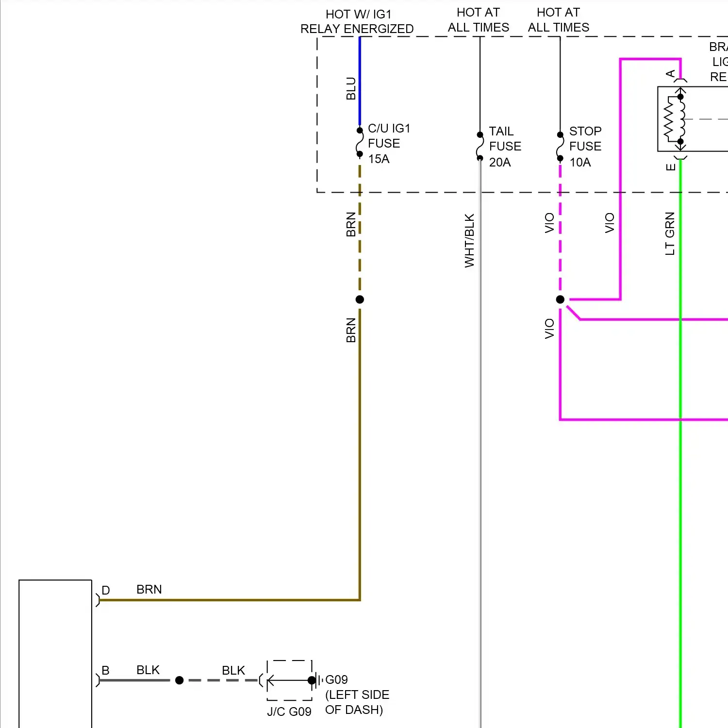Click the C/U IG1 FUSE 15A text
The height and width of the screenshot is (728, 728).
pos(388,144)
